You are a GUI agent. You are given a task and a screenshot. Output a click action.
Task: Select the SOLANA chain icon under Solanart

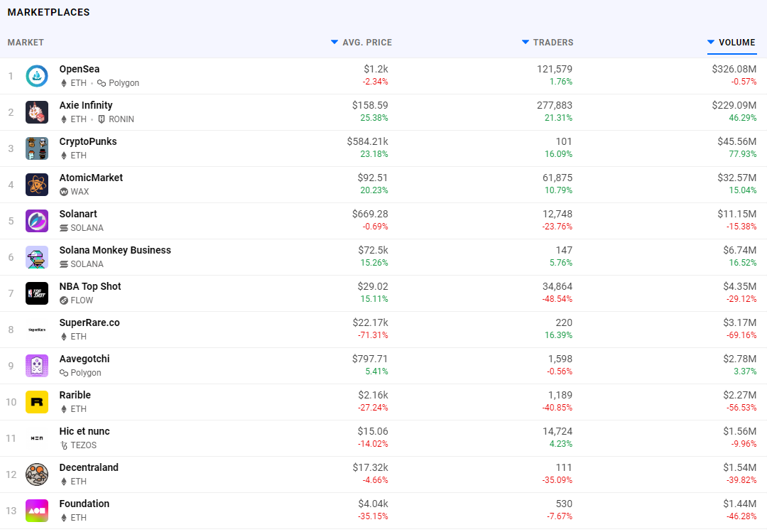click(x=64, y=228)
